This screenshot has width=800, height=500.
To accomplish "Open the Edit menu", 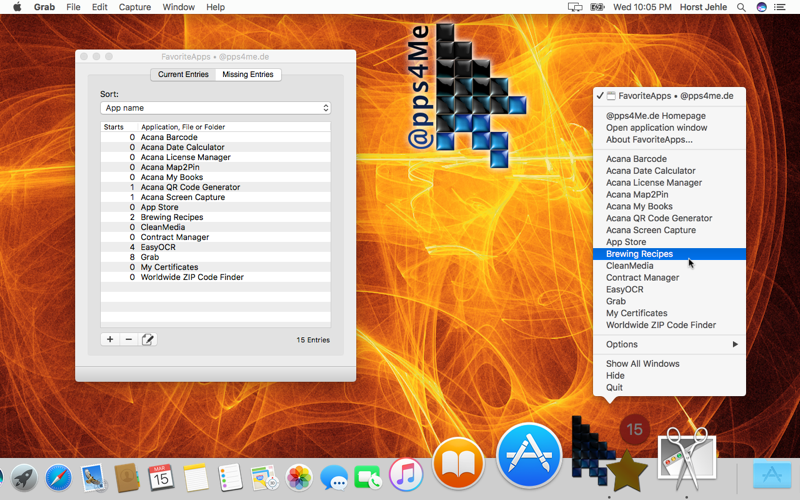I will (x=99, y=7).
